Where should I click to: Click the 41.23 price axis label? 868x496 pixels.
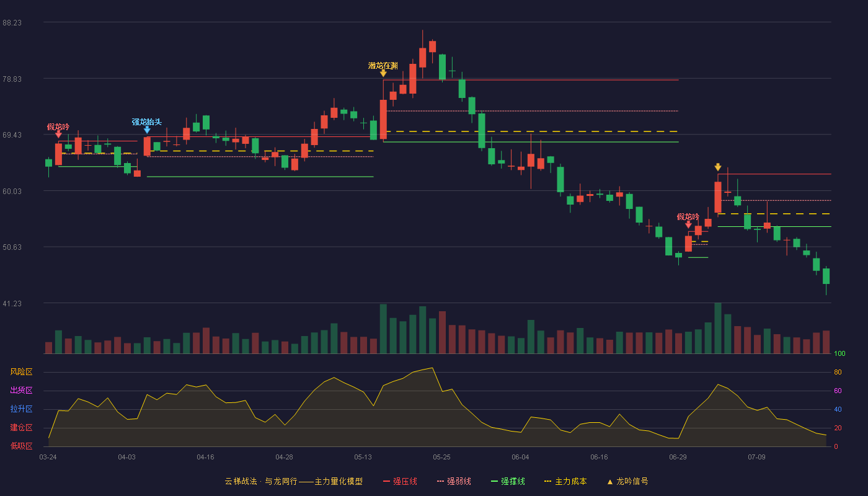(12, 303)
